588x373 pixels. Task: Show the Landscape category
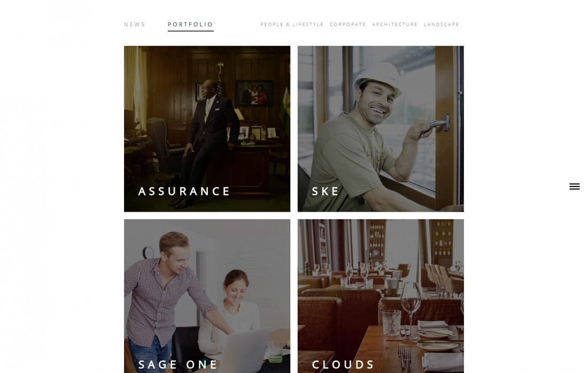point(442,25)
